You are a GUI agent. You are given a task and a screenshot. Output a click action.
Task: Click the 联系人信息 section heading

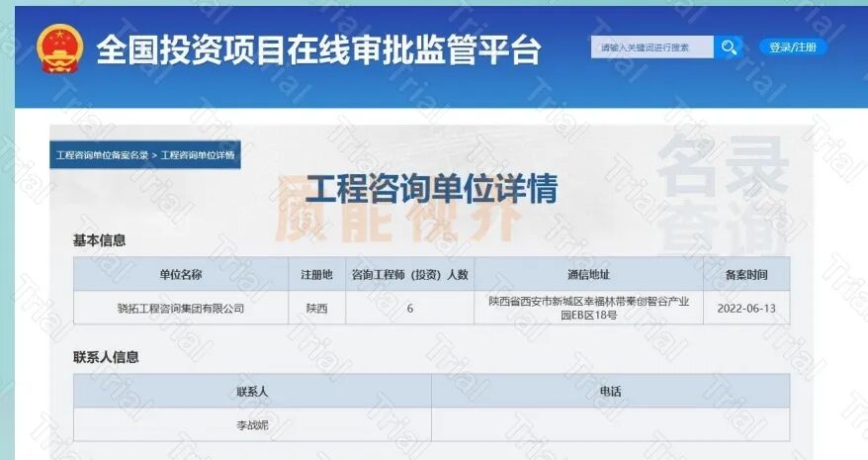click(x=106, y=357)
